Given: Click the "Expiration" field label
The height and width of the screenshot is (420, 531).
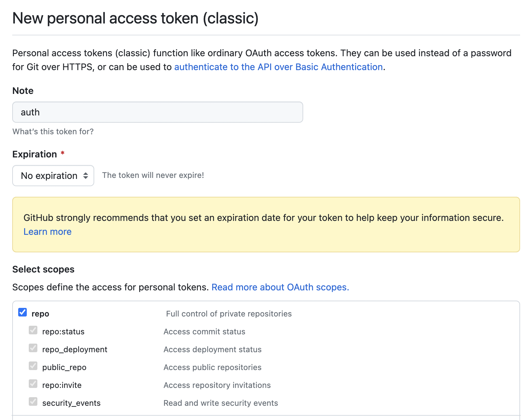Looking at the screenshot, I should pyautogui.click(x=35, y=154).
